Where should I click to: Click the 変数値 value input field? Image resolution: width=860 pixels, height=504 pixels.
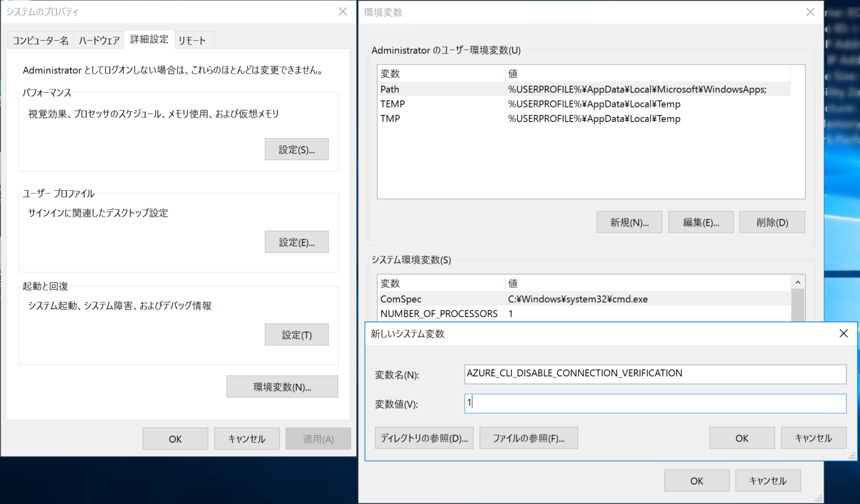click(654, 403)
